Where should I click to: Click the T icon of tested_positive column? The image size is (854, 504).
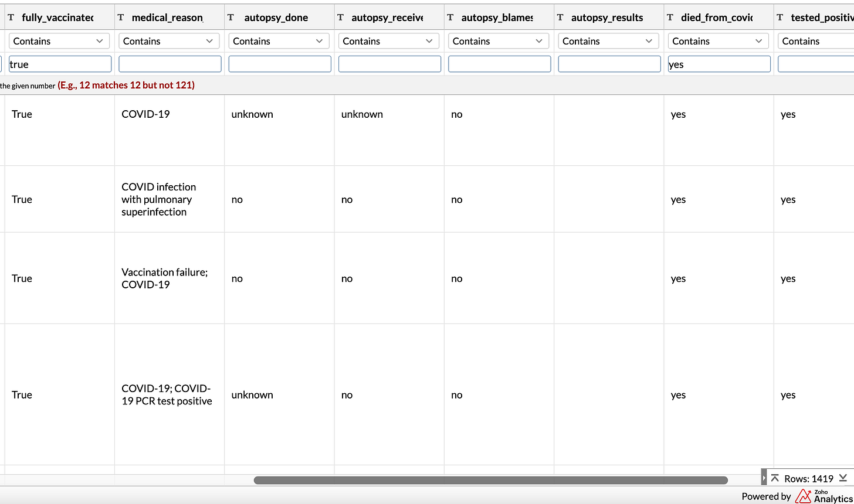tap(780, 18)
